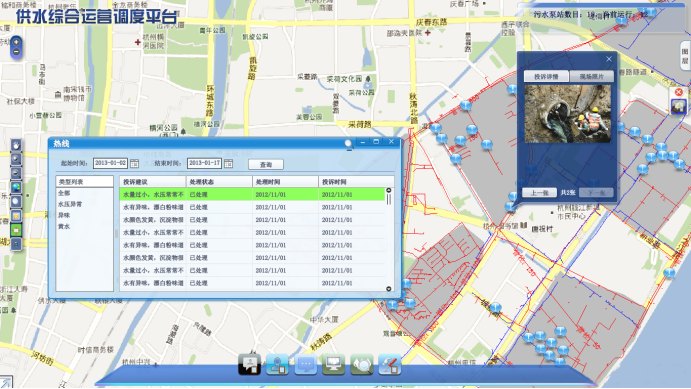
Task: Open the monitor screen dock icon
Action: pyautogui.click(x=333, y=365)
